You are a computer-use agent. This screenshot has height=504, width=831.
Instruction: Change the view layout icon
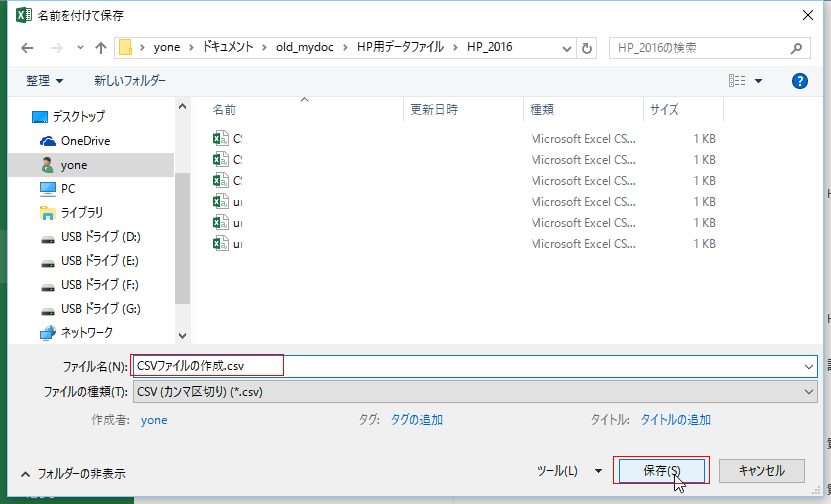(737, 81)
